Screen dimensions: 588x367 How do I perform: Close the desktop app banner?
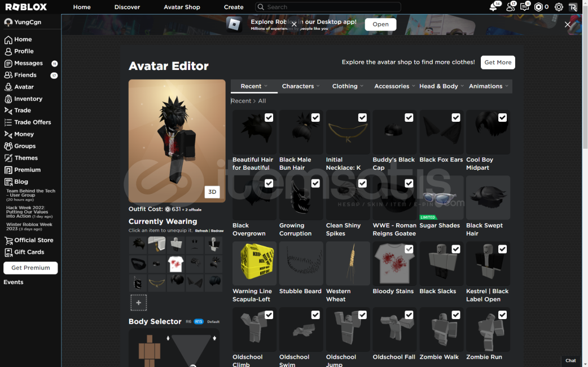click(567, 25)
